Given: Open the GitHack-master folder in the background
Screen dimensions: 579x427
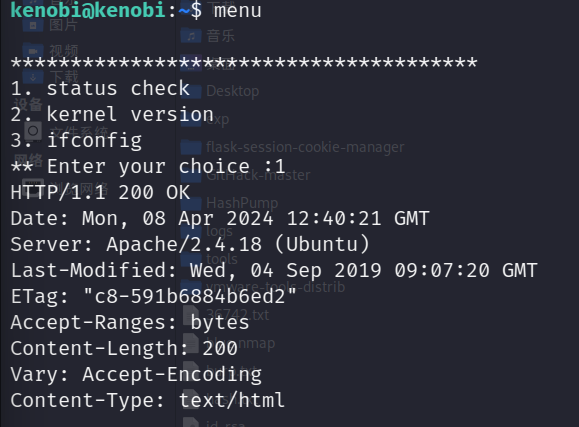Looking at the screenshot, I should (258, 175).
